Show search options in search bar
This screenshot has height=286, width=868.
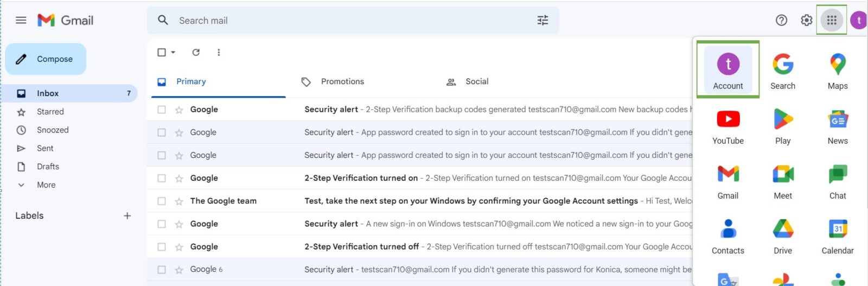(x=542, y=21)
